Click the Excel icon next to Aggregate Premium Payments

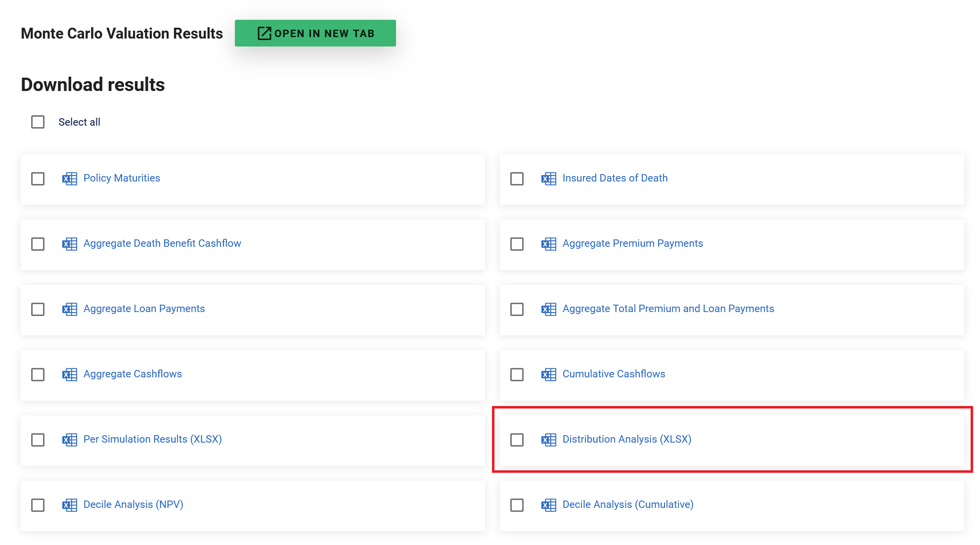[548, 244]
